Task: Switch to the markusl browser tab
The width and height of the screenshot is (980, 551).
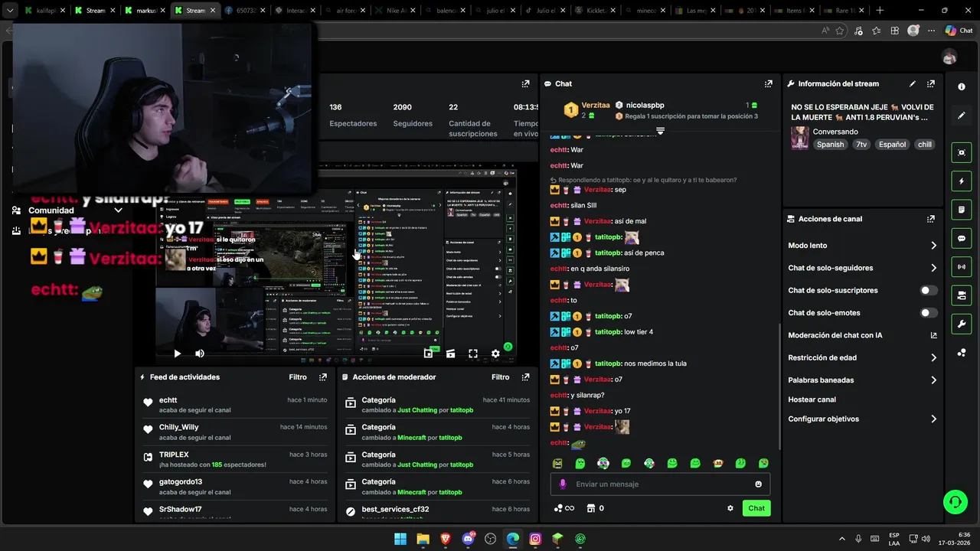Action: point(144,11)
